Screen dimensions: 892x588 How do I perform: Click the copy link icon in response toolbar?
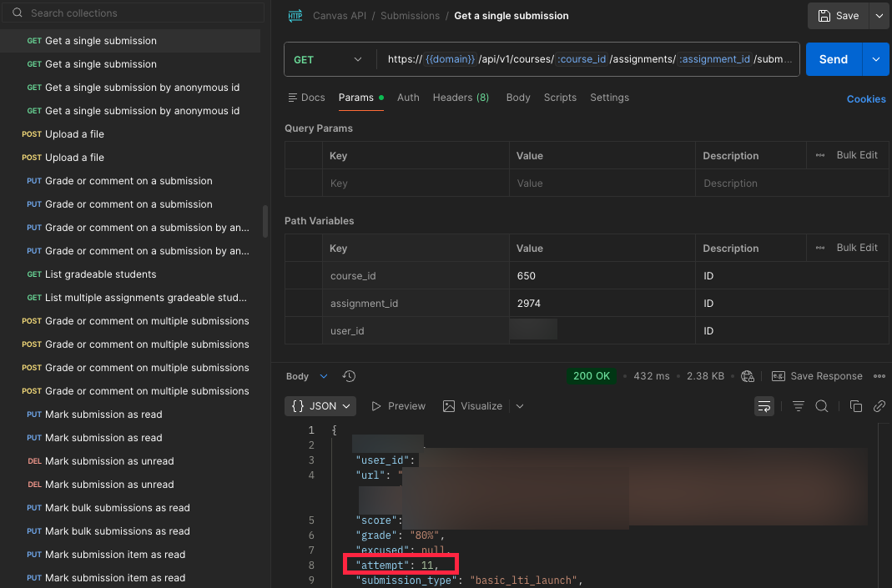879,406
